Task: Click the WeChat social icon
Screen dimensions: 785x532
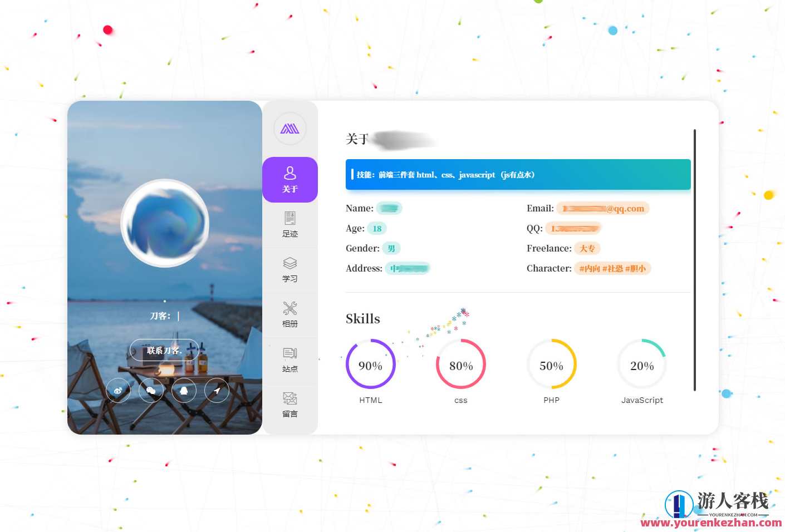Action: click(151, 391)
